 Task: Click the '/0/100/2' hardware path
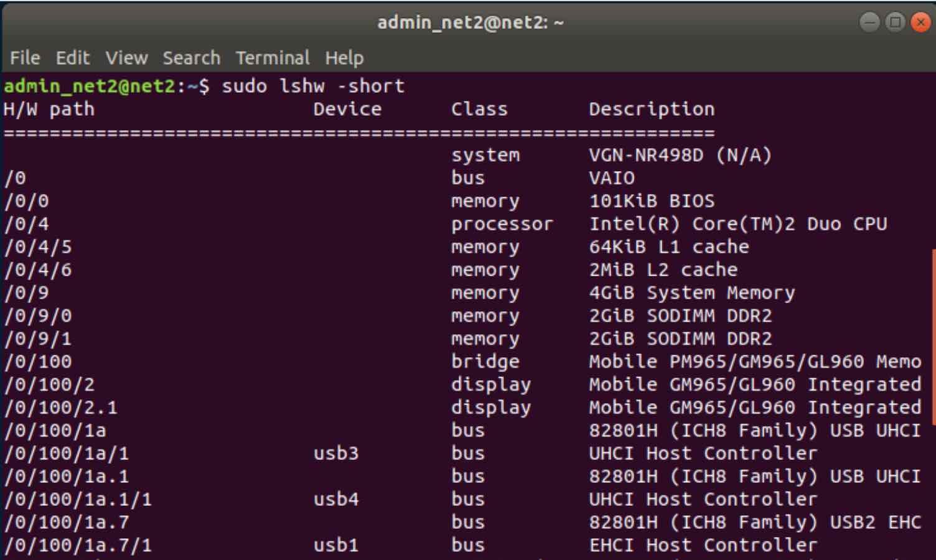(x=49, y=385)
